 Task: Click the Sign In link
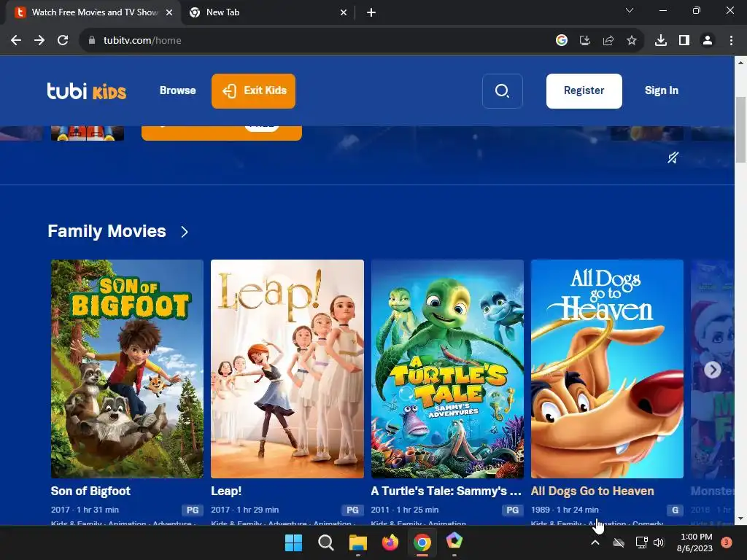coord(661,90)
